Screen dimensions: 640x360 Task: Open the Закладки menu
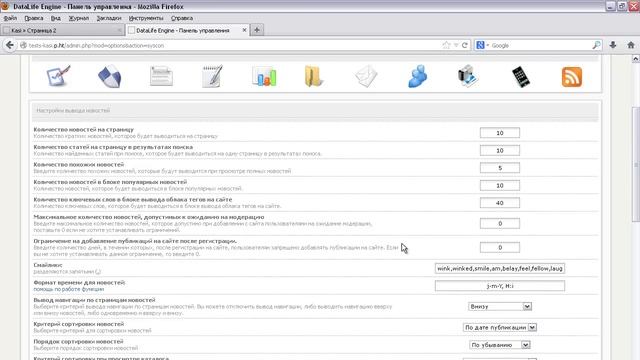[x=109, y=18]
